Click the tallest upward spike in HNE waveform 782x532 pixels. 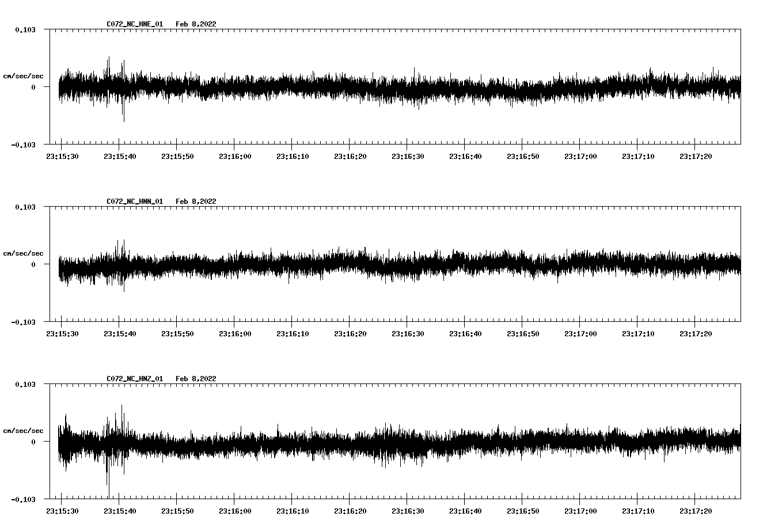(108, 59)
